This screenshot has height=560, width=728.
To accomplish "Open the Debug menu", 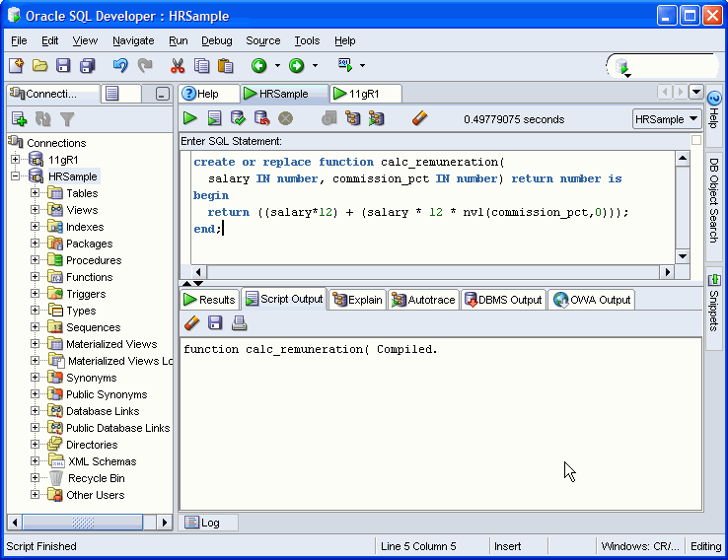I will (216, 40).
